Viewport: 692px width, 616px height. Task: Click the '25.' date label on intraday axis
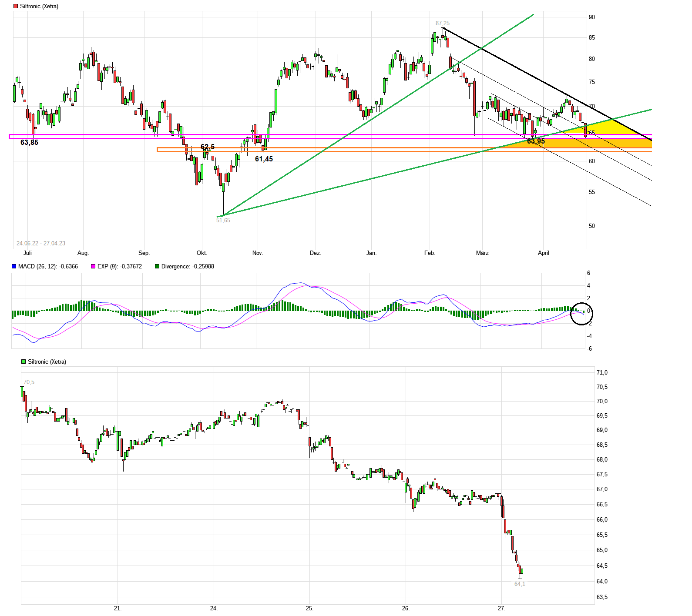pos(309,608)
